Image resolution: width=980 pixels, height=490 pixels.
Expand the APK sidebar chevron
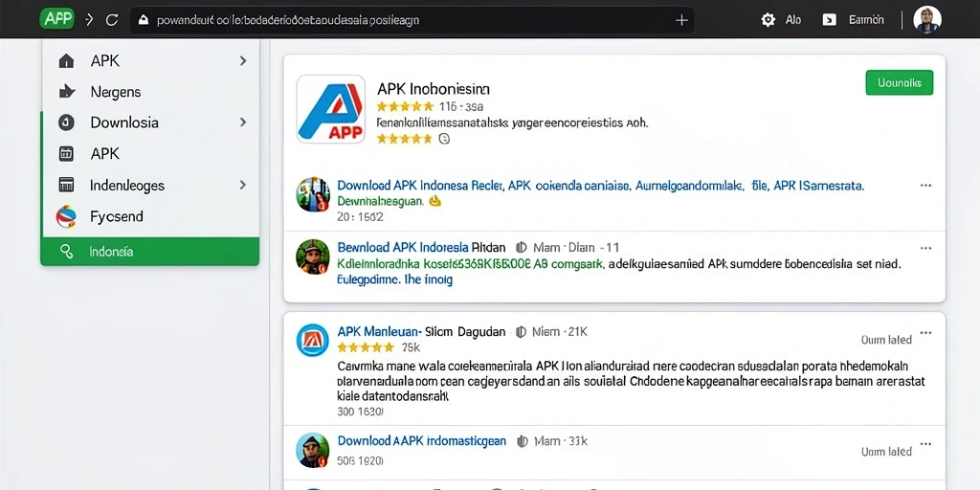coord(243,60)
